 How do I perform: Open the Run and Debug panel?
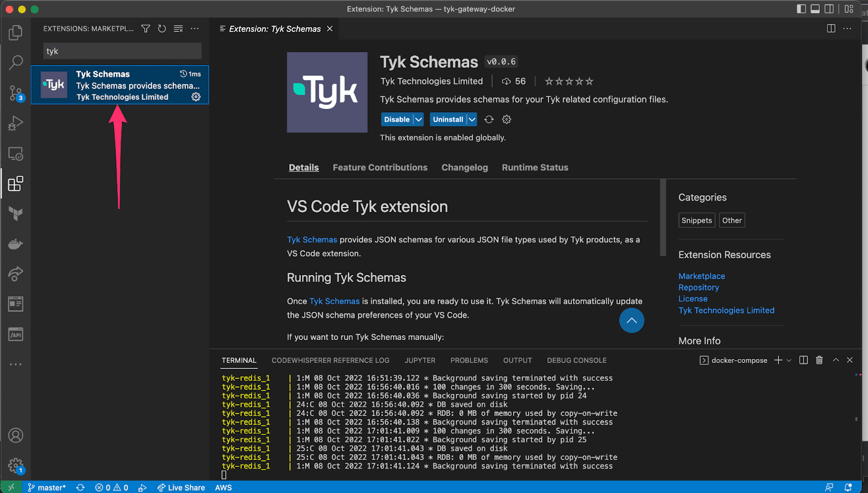point(15,123)
